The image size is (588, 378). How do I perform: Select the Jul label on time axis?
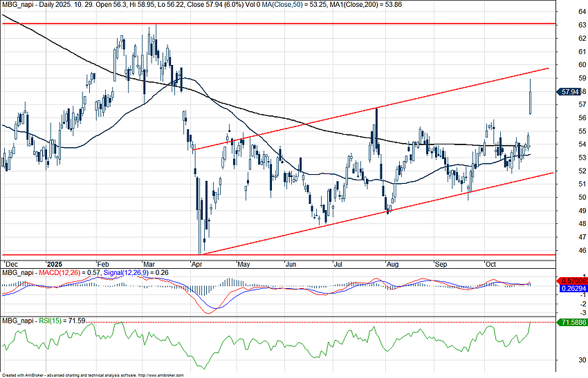(x=339, y=264)
